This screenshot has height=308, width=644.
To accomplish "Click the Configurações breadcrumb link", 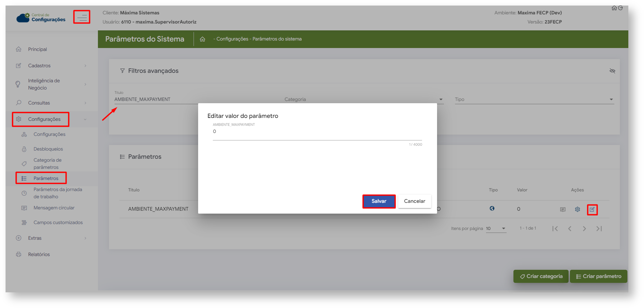I will click(x=232, y=39).
